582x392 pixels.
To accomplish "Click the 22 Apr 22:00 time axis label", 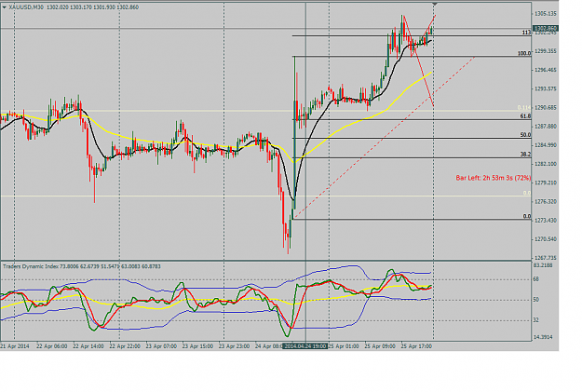I will [x=125, y=346].
